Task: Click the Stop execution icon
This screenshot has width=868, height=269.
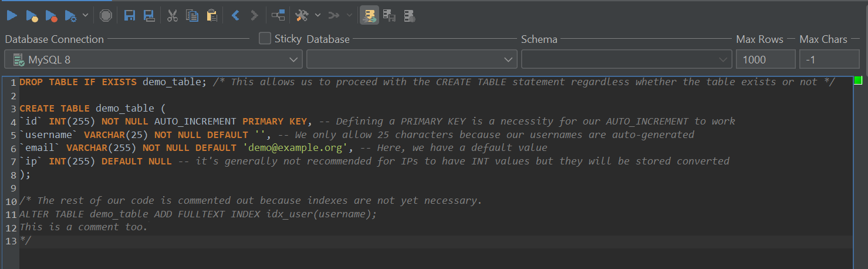Action: tap(106, 15)
